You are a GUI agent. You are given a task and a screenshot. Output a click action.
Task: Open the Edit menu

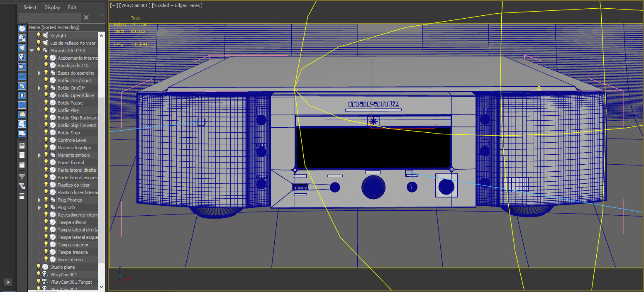click(x=72, y=7)
